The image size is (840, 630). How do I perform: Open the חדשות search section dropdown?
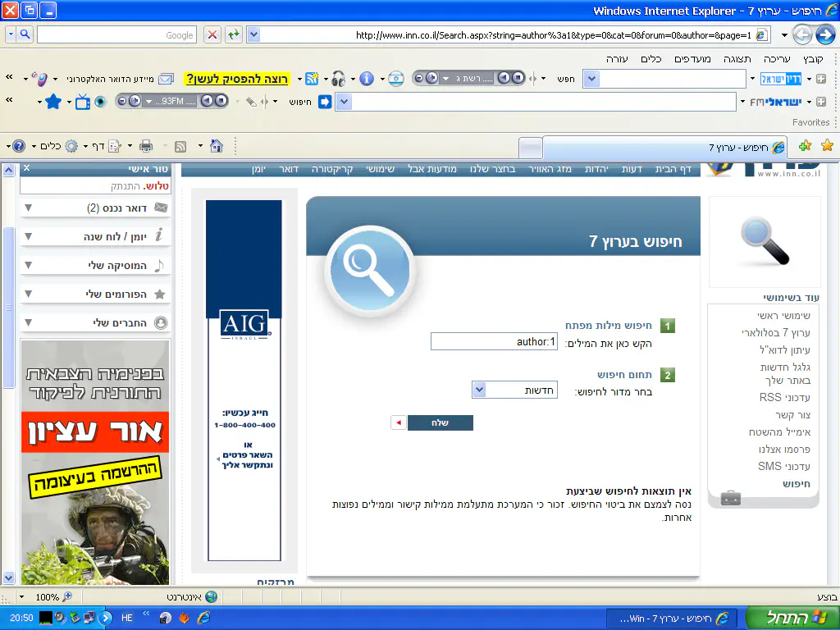(x=480, y=390)
